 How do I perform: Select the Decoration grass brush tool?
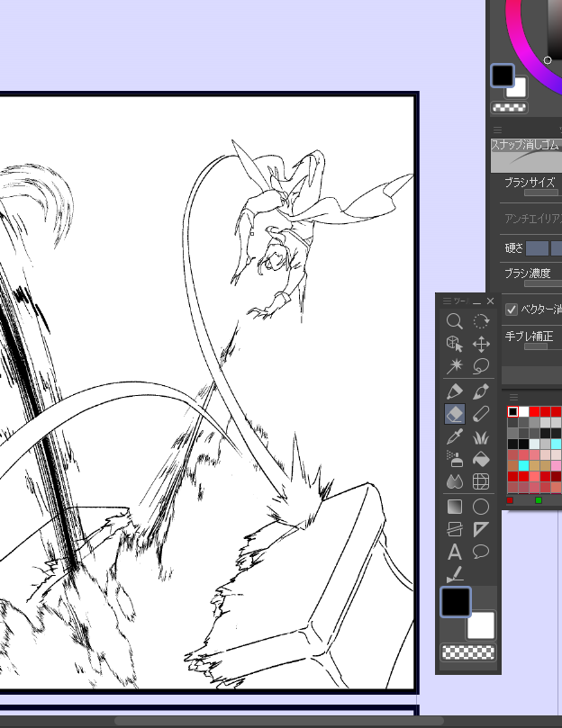(x=481, y=436)
